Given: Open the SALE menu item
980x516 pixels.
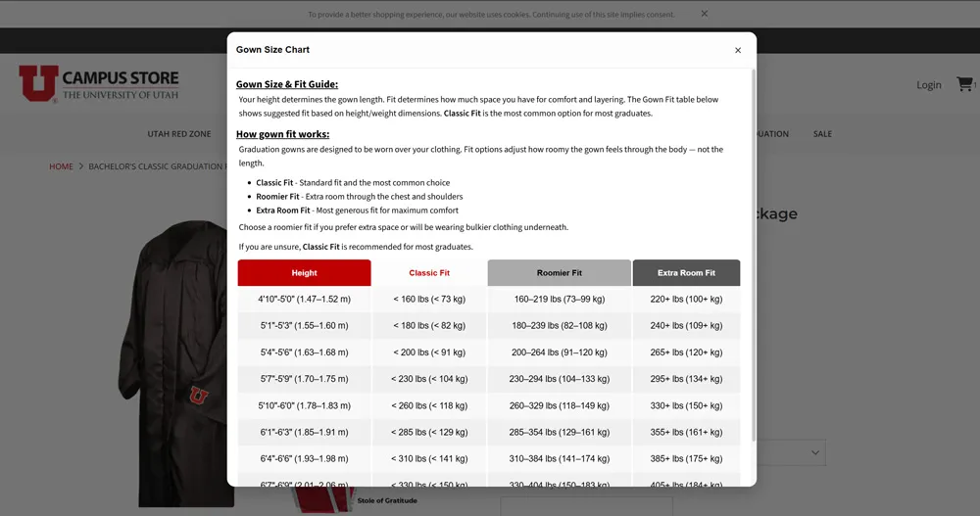Looking at the screenshot, I should coord(822,134).
